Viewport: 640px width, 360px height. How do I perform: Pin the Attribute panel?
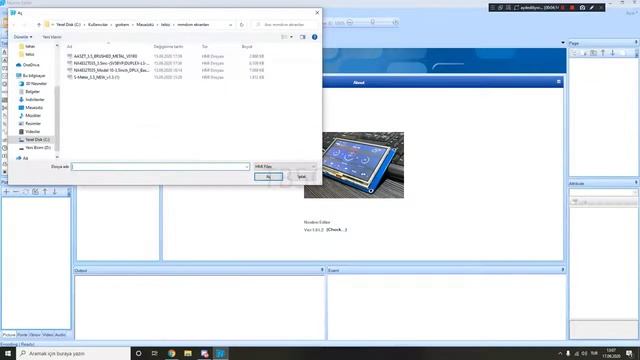[x=636, y=183]
